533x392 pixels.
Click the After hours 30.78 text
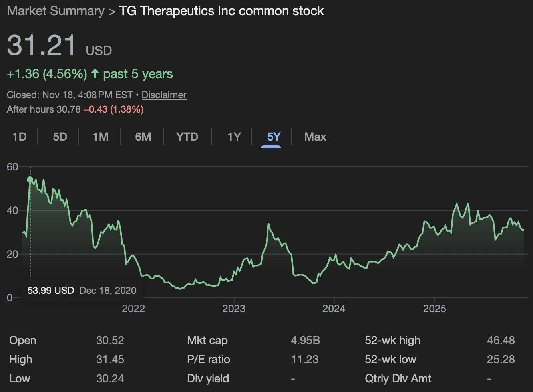pyautogui.click(x=44, y=109)
